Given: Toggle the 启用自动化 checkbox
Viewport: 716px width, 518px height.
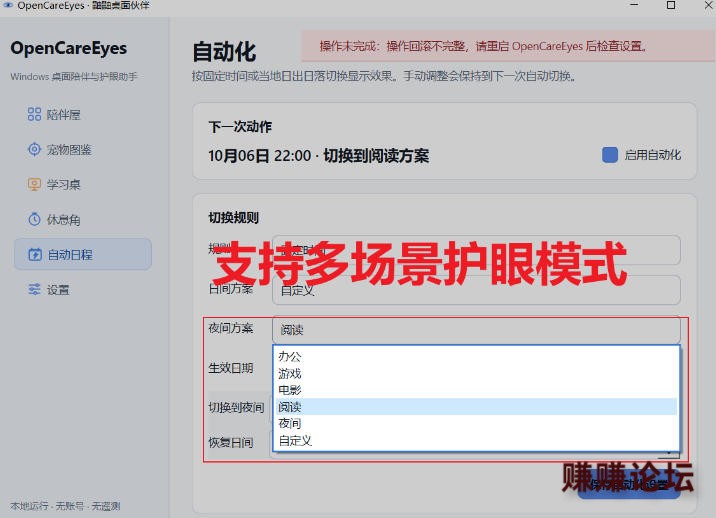Looking at the screenshot, I should pos(610,155).
